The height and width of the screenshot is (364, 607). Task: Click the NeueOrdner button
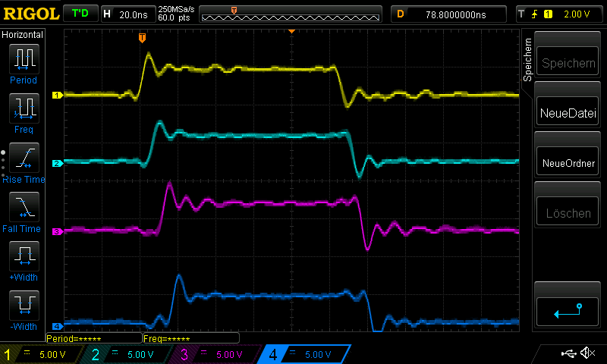click(568, 162)
